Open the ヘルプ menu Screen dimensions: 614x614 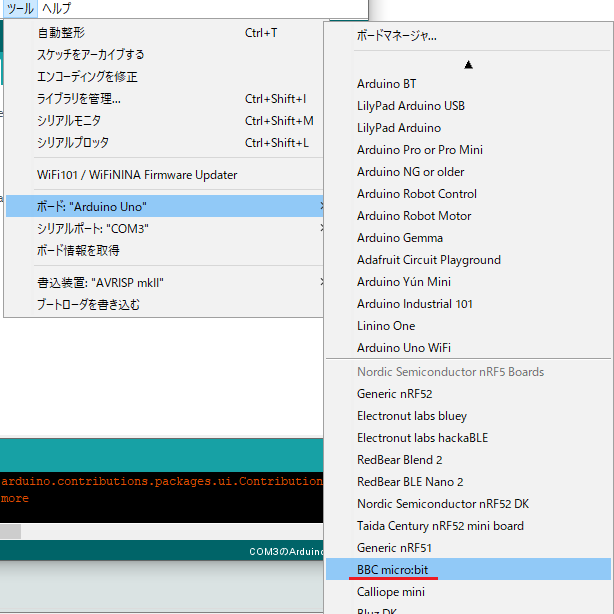pyautogui.click(x=56, y=9)
